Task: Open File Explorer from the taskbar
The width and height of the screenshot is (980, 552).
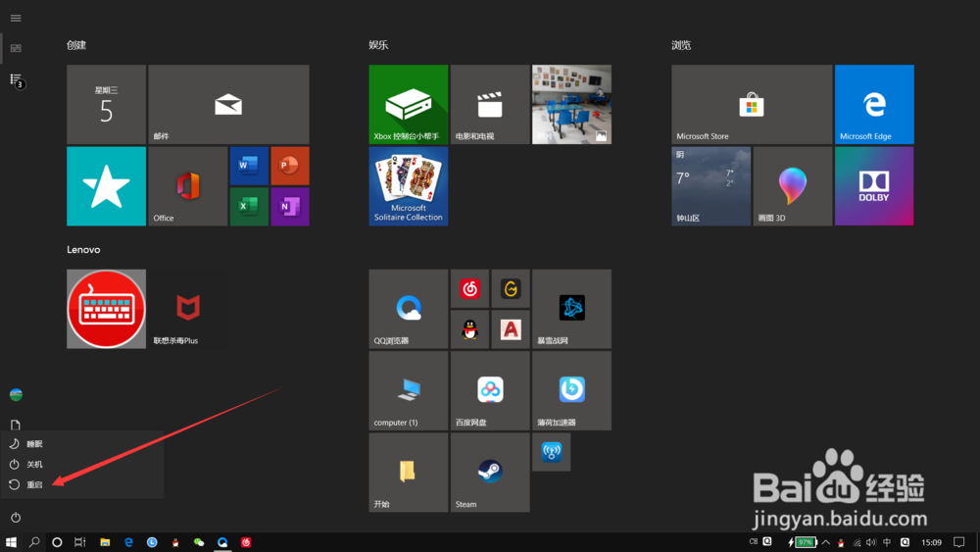Action: (105, 542)
